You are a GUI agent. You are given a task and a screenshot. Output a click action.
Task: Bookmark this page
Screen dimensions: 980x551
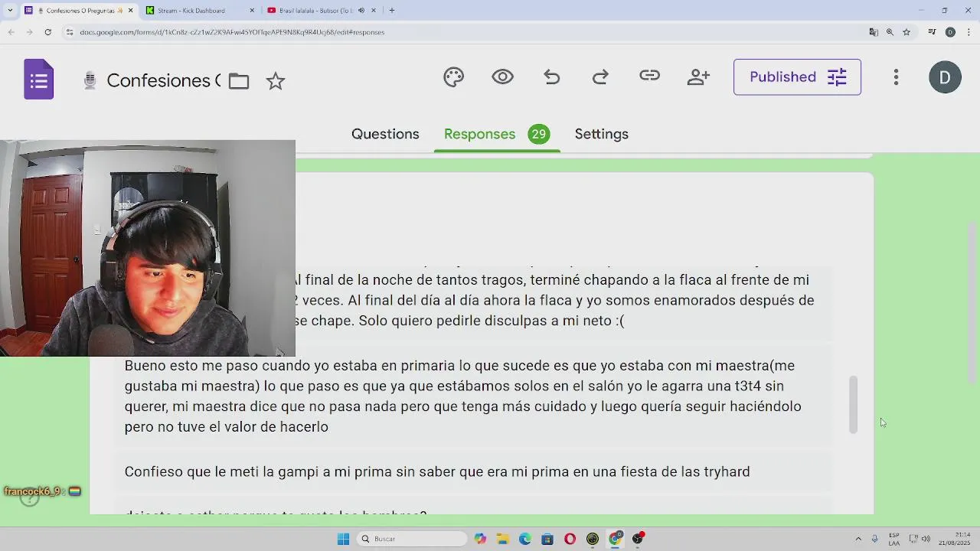click(x=906, y=32)
